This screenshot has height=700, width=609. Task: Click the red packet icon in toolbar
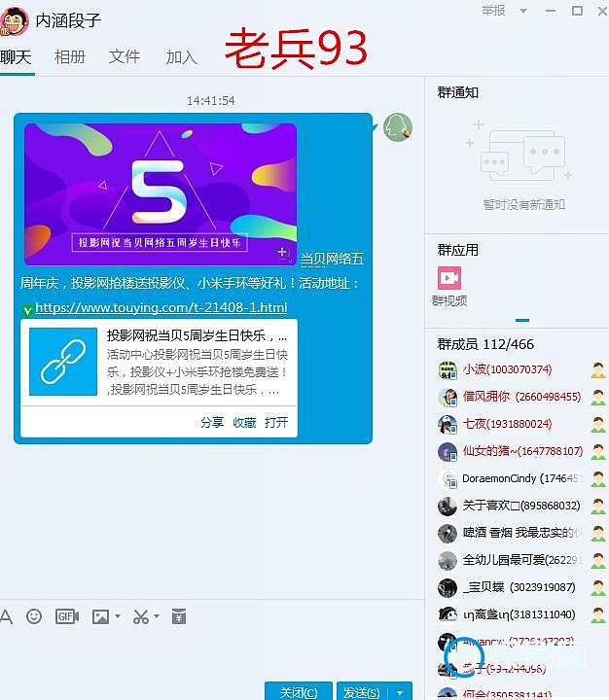pos(179,616)
